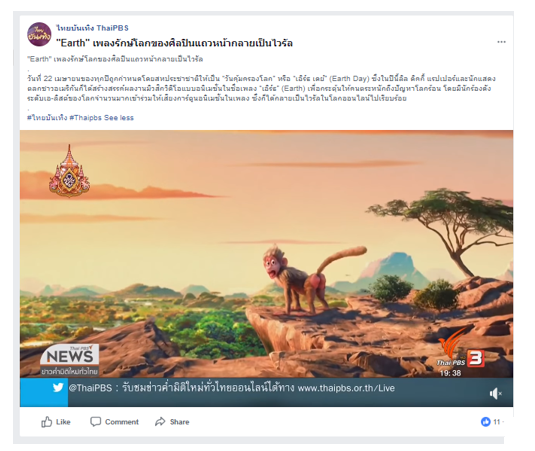Click the Twitter bird icon in ticker
Screen dimensions: 535x451
[x=58, y=388]
